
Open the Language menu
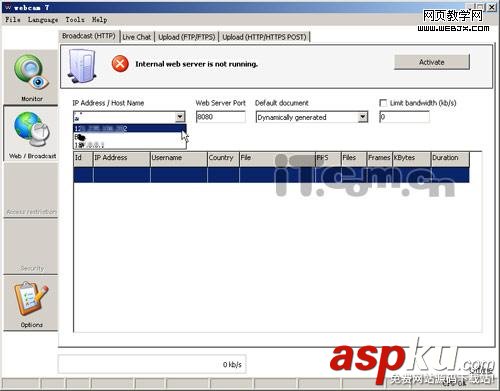43,20
